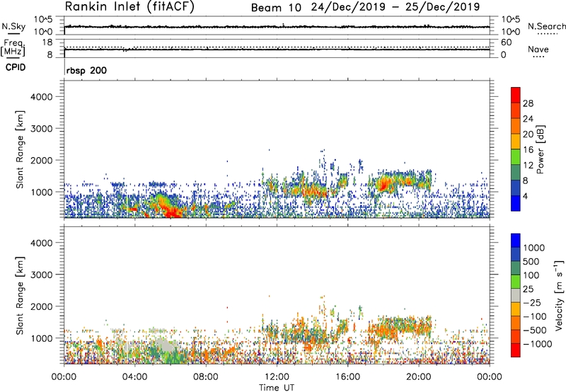The image size is (566, 392).
Task: Click the 'Beam 10' label
Action: (x=276, y=8)
